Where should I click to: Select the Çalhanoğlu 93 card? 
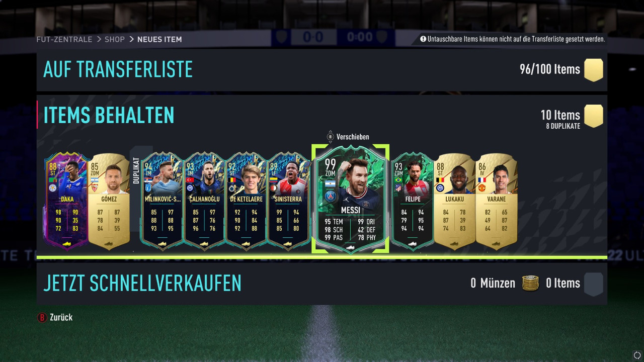tap(204, 201)
